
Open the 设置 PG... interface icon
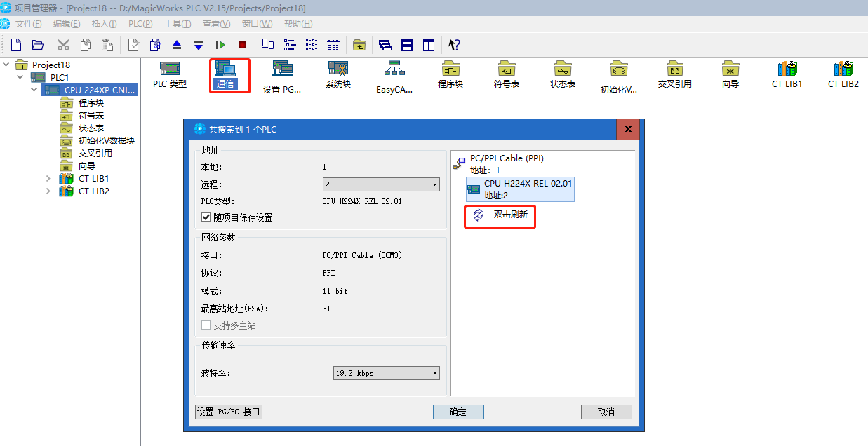pos(282,77)
